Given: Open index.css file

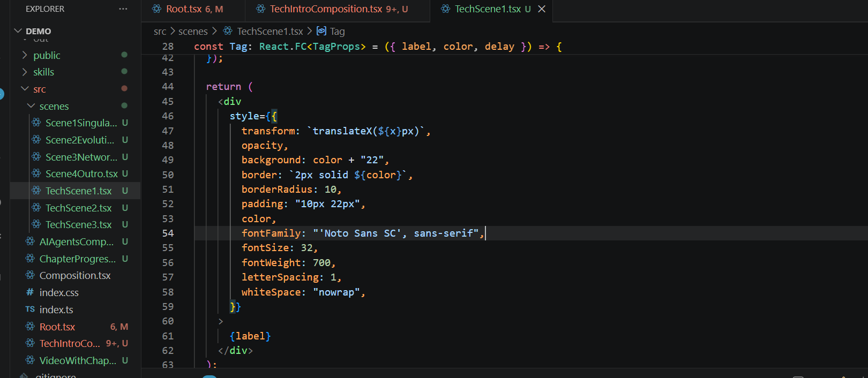Looking at the screenshot, I should [x=59, y=292].
